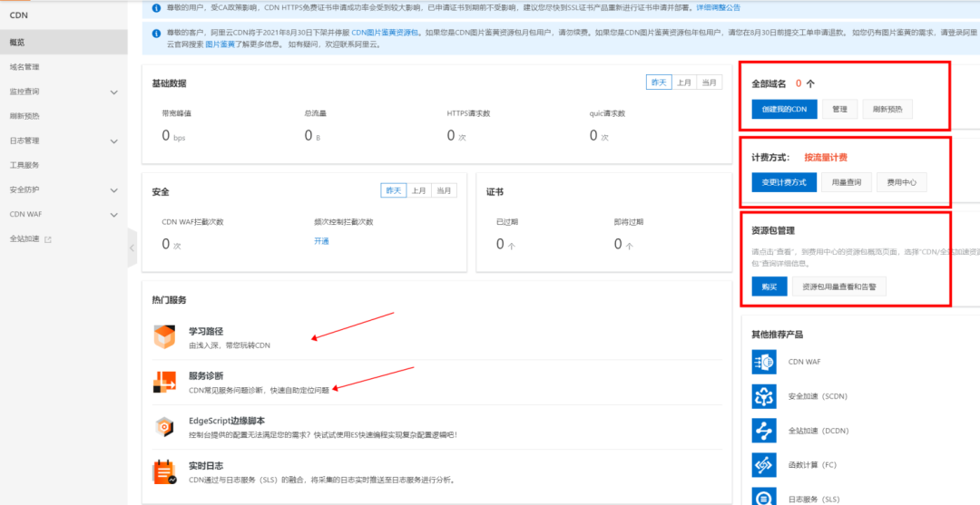
Task: Expand the 日志管理 sidebar menu
Action: coord(113,141)
